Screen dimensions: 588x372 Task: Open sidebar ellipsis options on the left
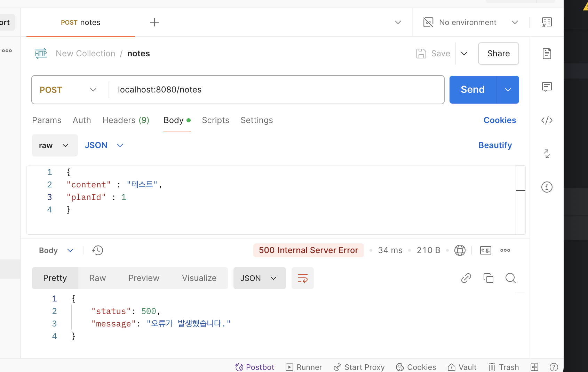point(7,51)
